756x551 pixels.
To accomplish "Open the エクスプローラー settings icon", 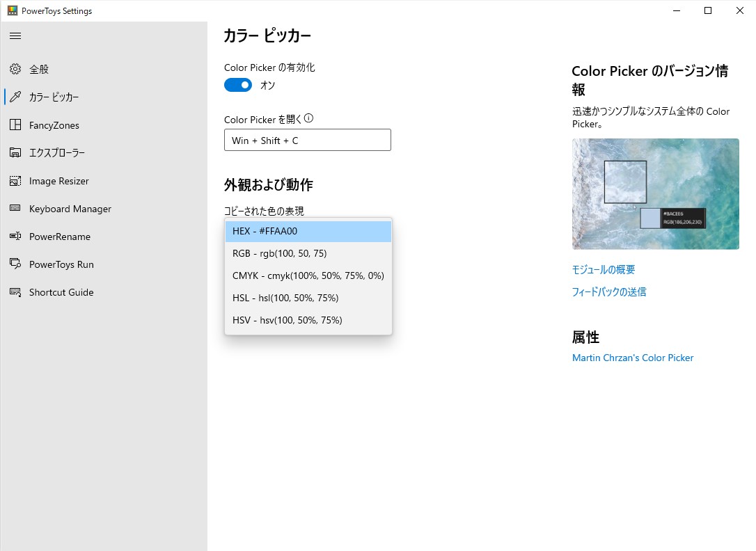I will pyautogui.click(x=15, y=152).
